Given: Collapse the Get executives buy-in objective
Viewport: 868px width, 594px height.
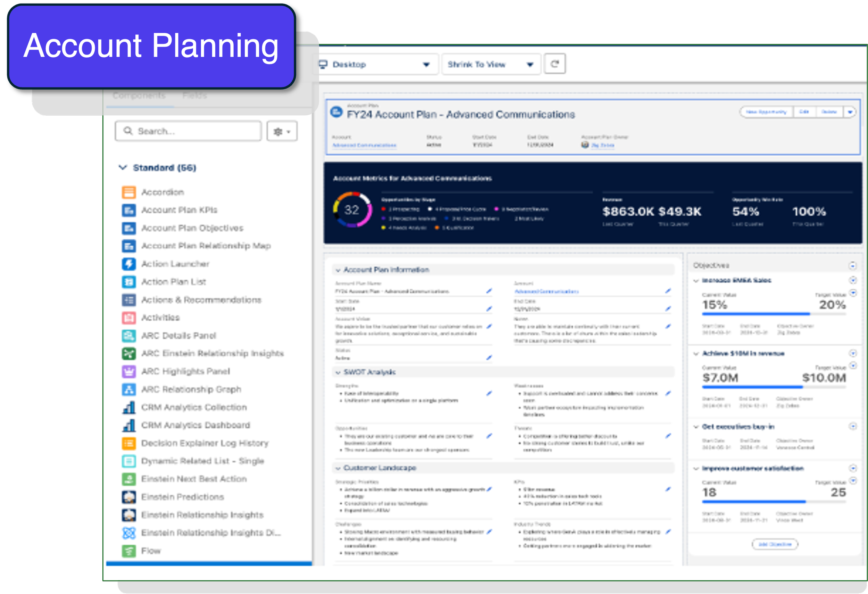Looking at the screenshot, I should click(696, 427).
